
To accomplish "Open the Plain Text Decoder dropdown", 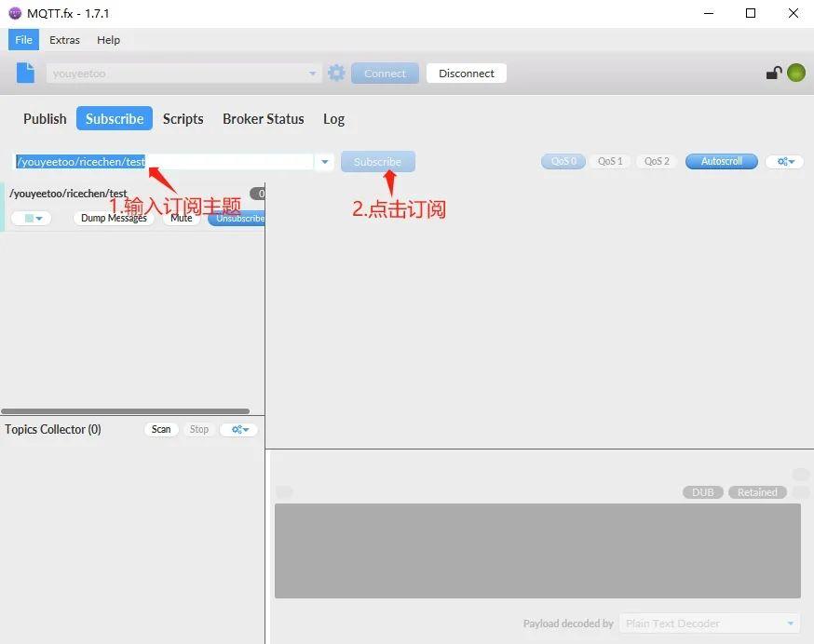I will point(791,624).
